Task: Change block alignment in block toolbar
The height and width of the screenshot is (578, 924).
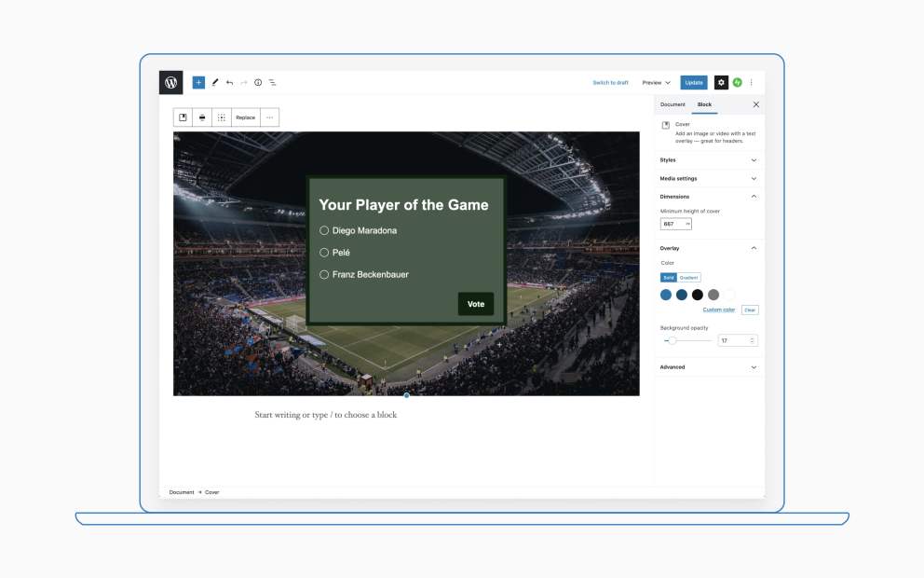Action: [202, 117]
